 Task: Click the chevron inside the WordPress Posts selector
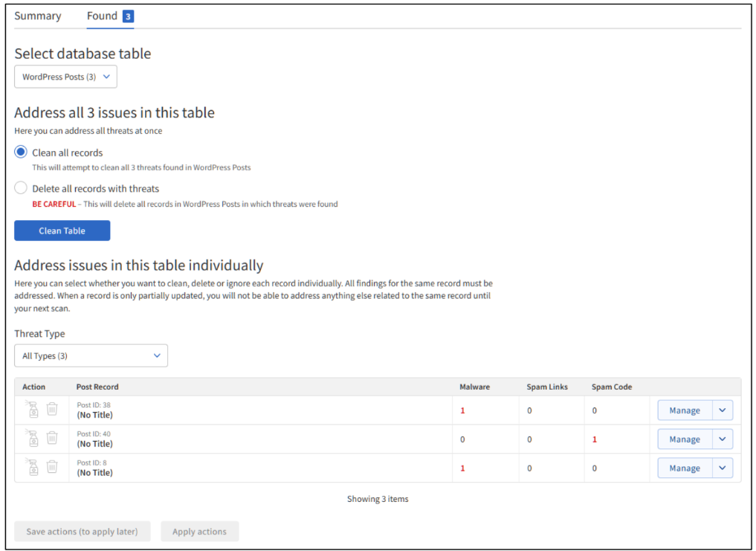[x=106, y=76]
